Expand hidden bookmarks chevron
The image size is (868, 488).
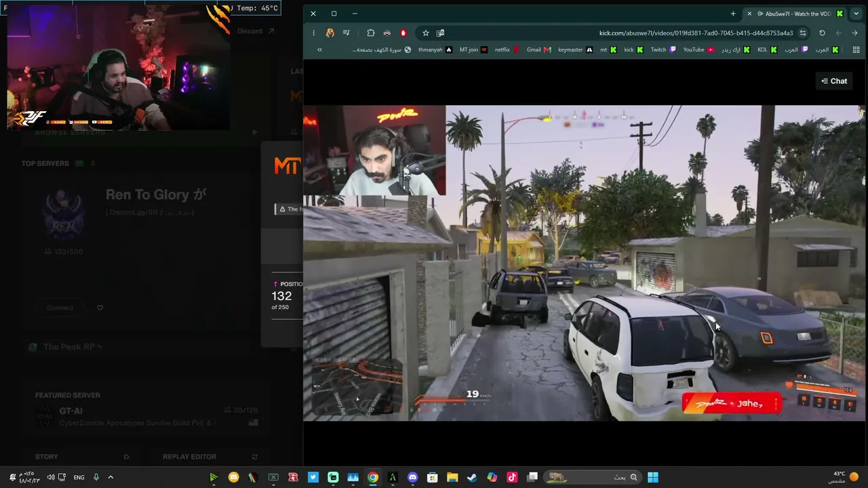point(319,49)
